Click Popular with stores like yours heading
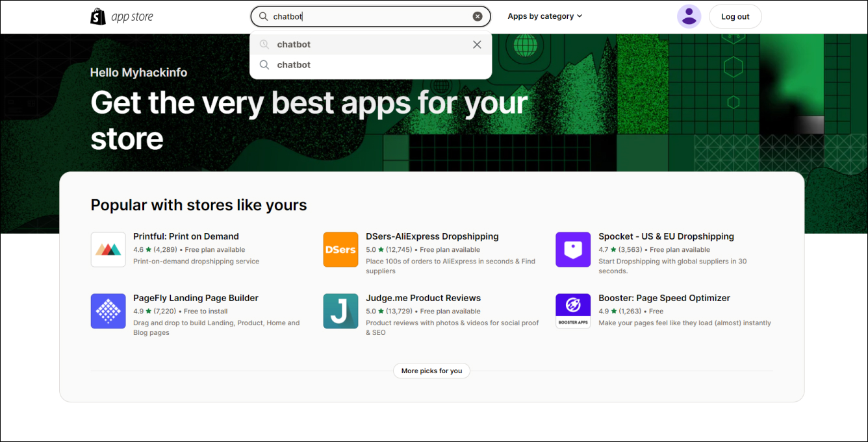868x442 pixels. (199, 205)
